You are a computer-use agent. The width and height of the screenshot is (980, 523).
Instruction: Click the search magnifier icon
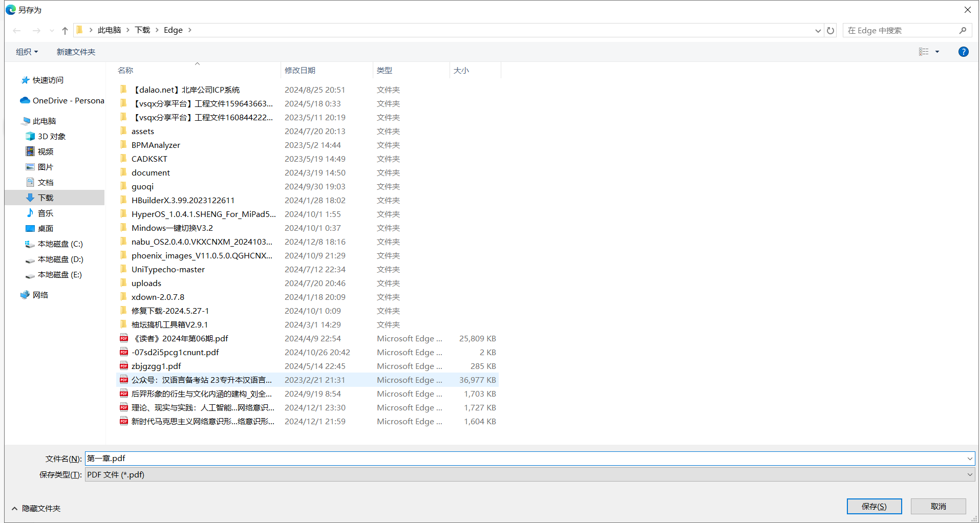(x=963, y=31)
